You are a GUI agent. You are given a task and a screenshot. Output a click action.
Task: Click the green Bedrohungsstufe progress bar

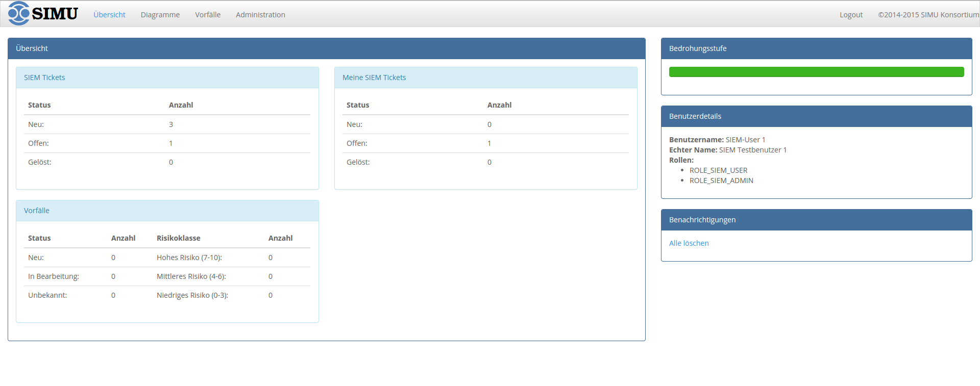pyautogui.click(x=816, y=72)
